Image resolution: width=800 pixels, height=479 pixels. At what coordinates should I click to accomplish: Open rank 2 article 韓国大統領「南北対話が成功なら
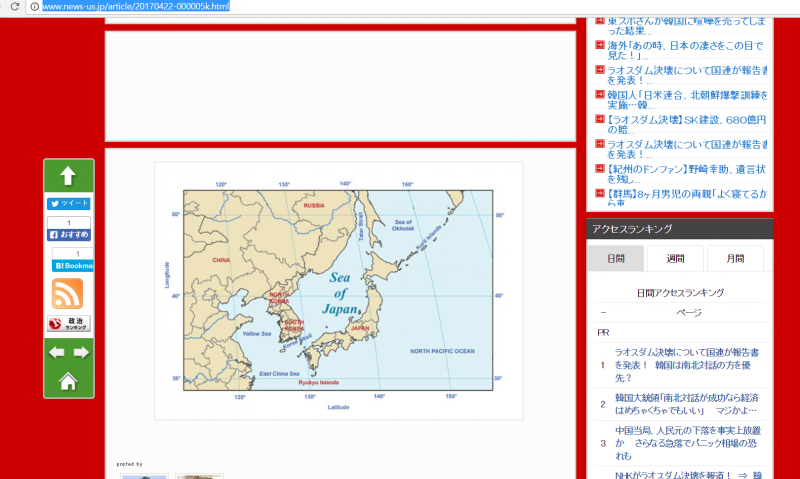coord(685,404)
